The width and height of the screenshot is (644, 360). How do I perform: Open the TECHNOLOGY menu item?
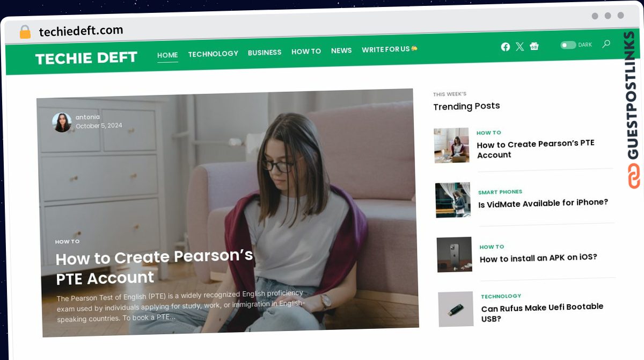213,54
